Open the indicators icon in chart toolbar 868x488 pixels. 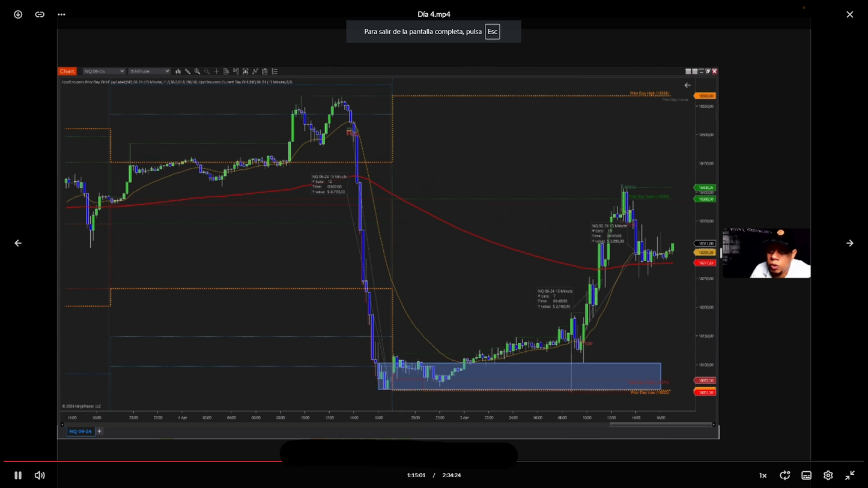(x=255, y=71)
